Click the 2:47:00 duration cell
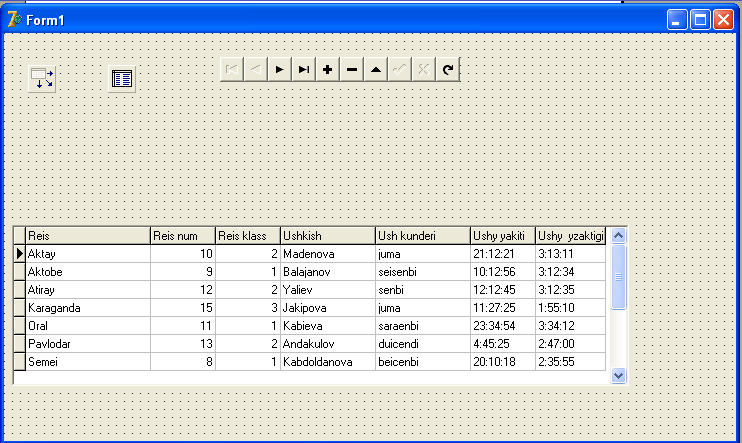Image resolution: width=742 pixels, height=443 pixels. (571, 344)
